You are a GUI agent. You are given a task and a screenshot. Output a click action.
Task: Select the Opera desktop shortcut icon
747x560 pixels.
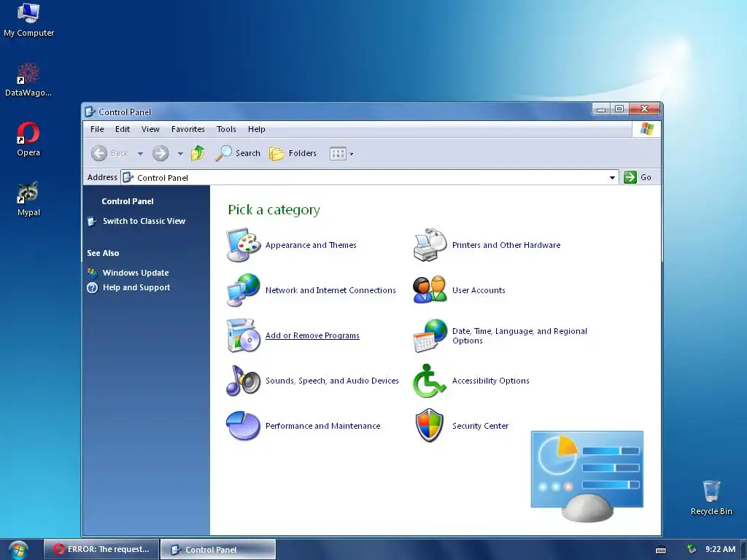pyautogui.click(x=28, y=139)
